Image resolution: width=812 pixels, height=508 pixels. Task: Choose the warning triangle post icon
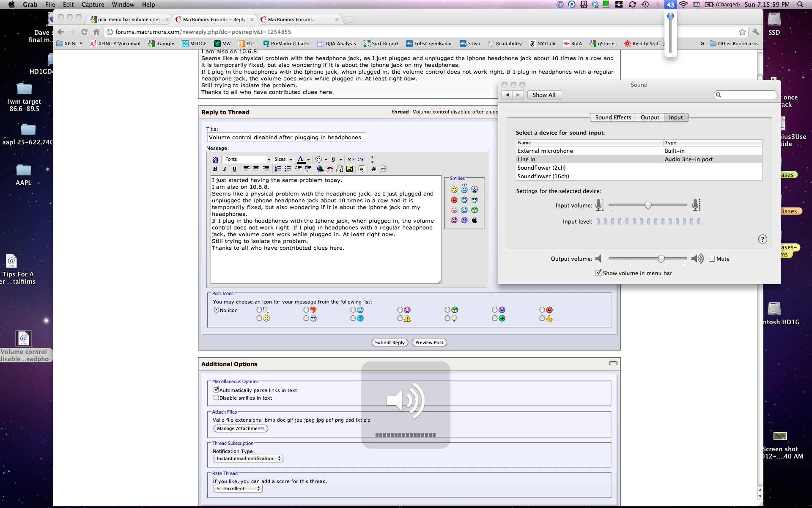[400, 318]
